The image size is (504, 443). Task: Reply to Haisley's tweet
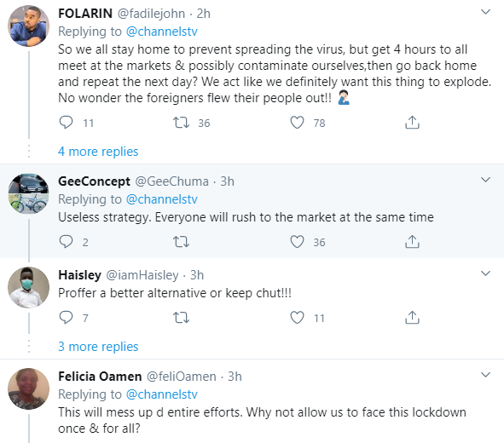[x=67, y=318]
